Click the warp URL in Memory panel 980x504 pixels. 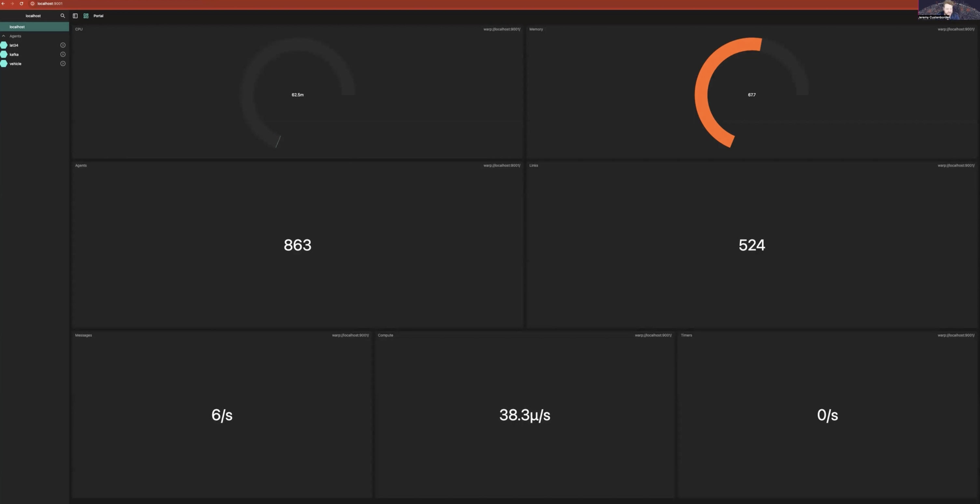[956, 29]
